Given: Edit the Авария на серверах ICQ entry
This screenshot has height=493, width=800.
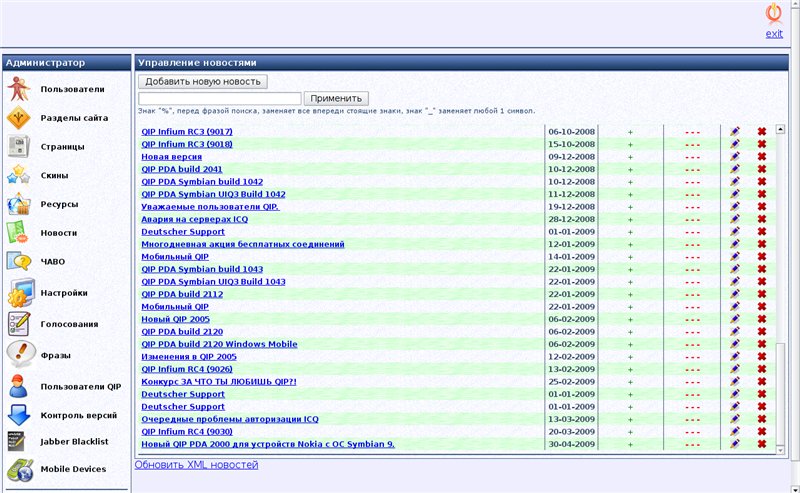Looking at the screenshot, I should 735,219.
